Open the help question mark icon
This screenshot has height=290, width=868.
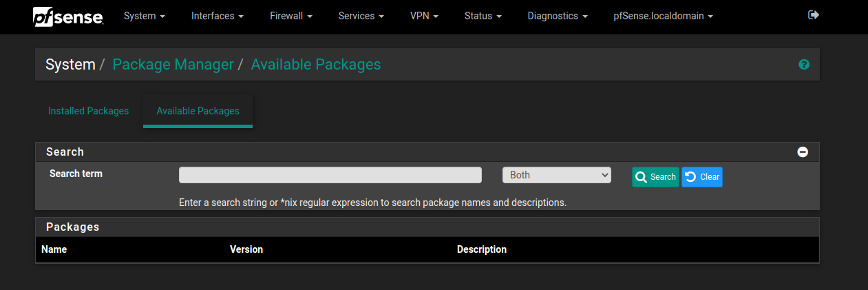pos(804,65)
